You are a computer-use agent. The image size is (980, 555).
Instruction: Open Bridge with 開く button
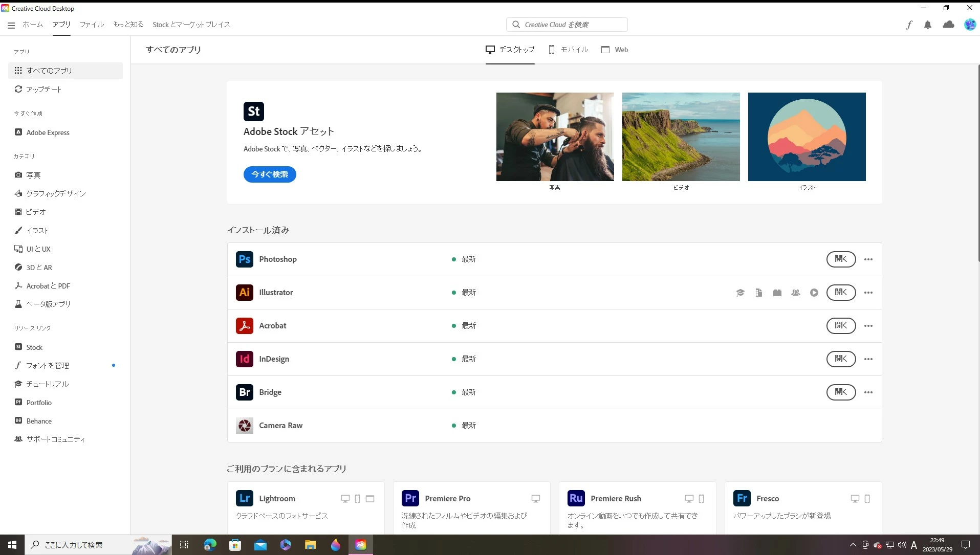[841, 392]
